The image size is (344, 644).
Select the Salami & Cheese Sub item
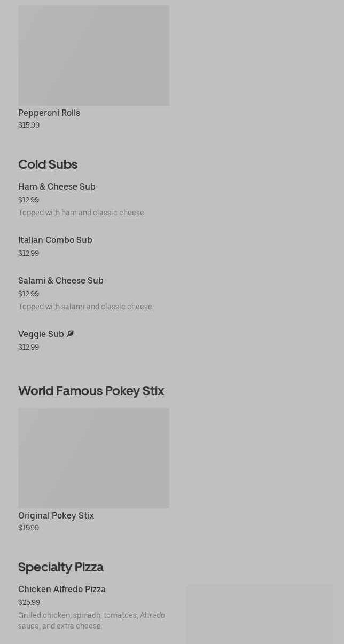pyautogui.click(x=61, y=280)
